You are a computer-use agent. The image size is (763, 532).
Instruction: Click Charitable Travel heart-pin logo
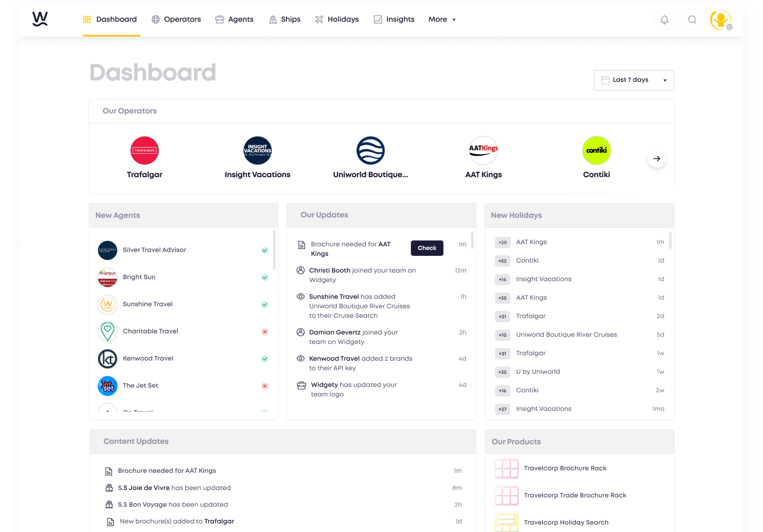(108, 331)
